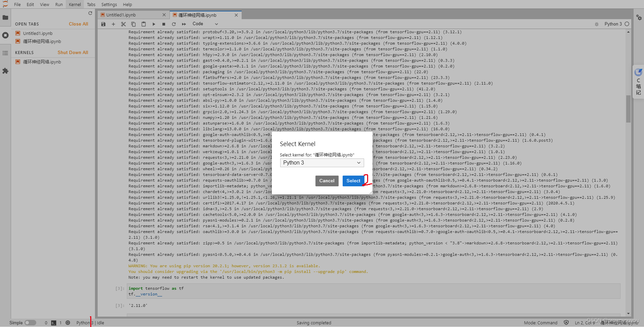Click Saving completed status message
This screenshot has height=327, width=644.
pos(314,323)
